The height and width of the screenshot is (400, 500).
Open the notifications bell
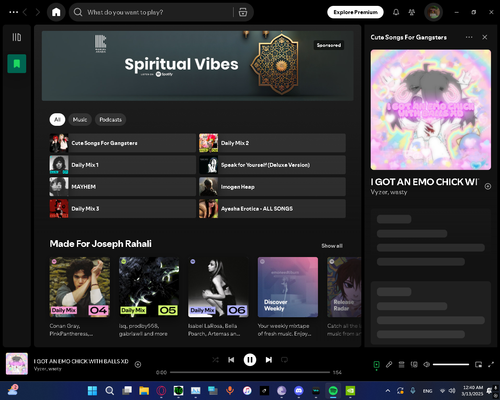click(396, 12)
